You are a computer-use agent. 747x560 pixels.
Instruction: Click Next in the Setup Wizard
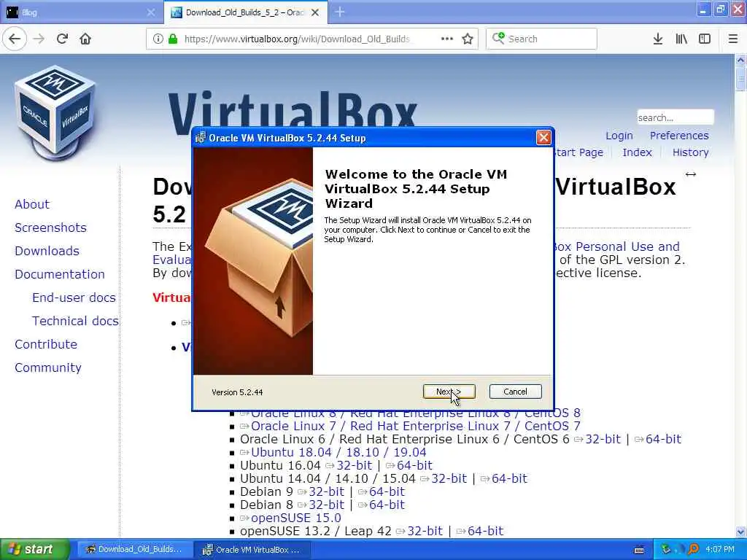coord(449,392)
